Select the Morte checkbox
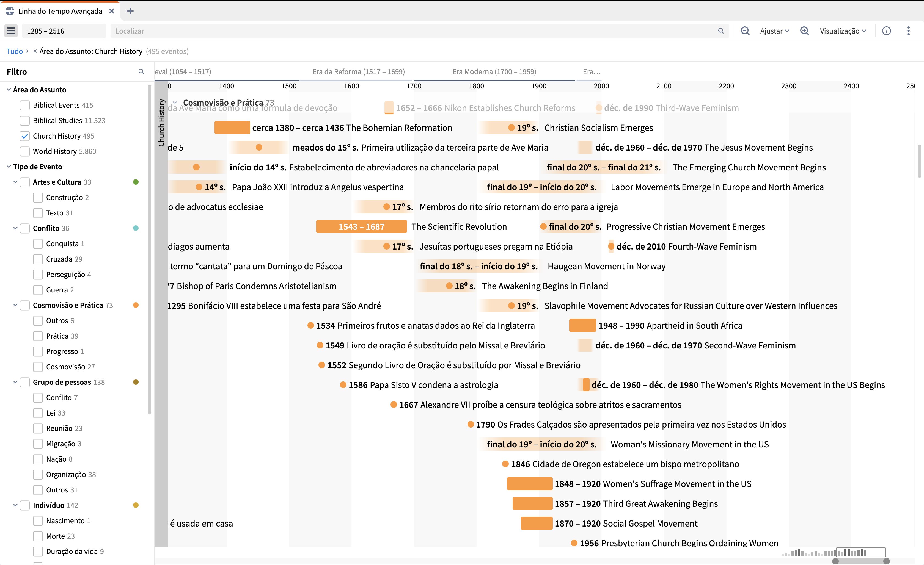Image resolution: width=924 pixels, height=565 pixels. tap(38, 536)
